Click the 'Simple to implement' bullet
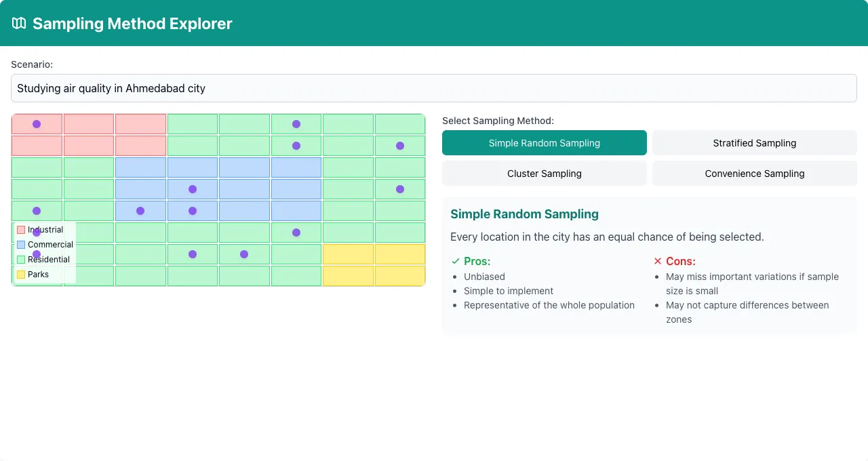This screenshot has height=461, width=868. [509, 291]
